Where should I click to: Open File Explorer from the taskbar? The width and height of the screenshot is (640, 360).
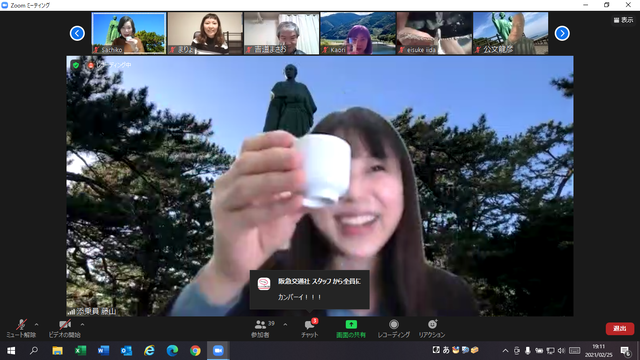coord(57,351)
